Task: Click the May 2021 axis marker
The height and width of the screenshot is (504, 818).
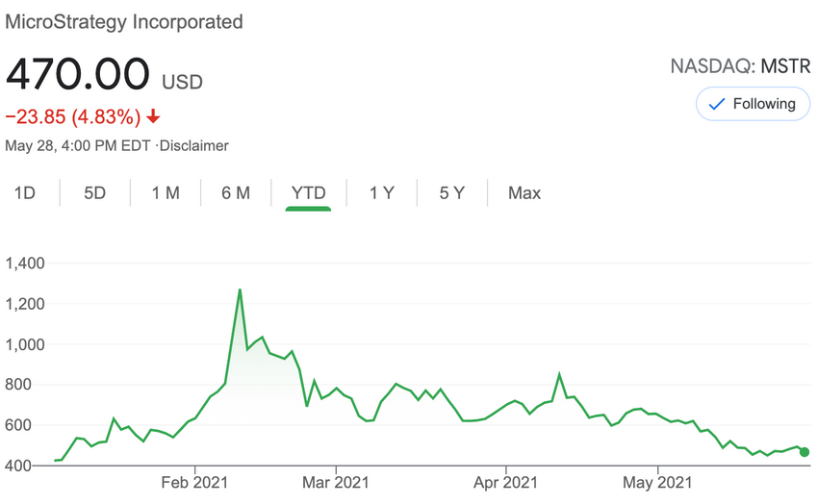Action: pyautogui.click(x=657, y=482)
